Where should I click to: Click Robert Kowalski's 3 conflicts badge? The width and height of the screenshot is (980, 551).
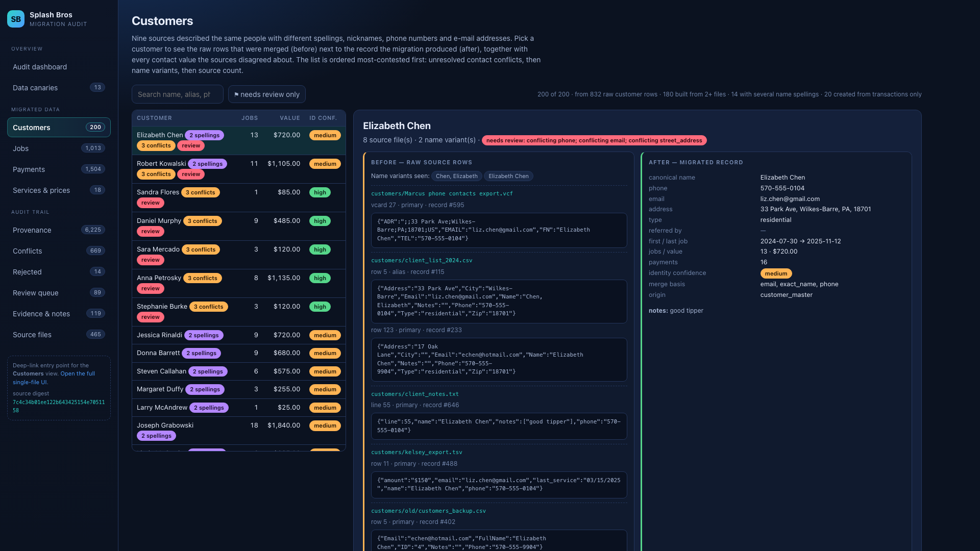156,174
